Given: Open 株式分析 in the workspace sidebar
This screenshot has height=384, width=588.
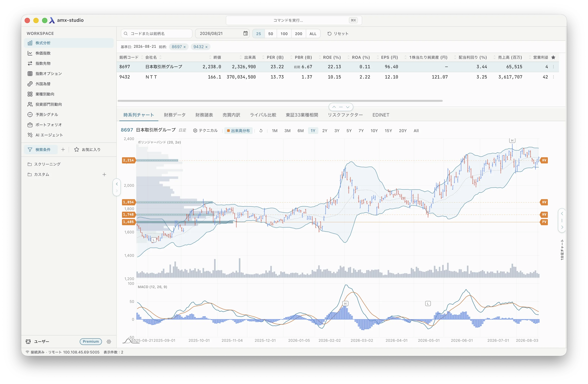Looking at the screenshot, I should [x=69, y=43].
